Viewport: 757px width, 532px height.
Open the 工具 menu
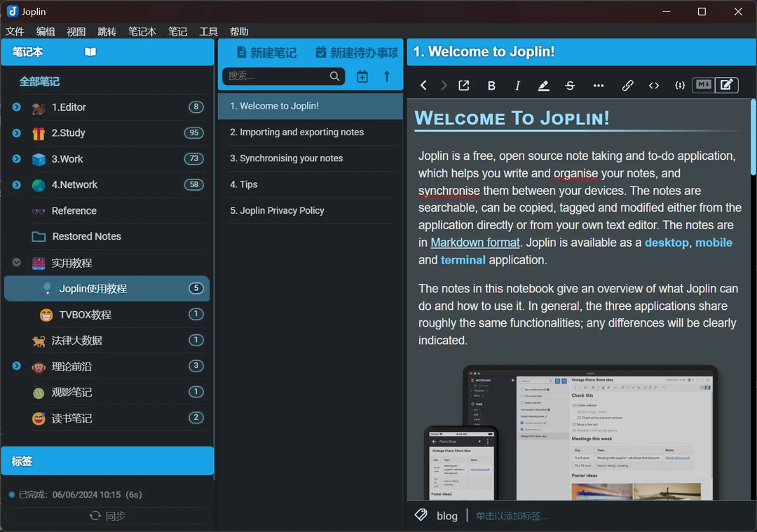209,32
